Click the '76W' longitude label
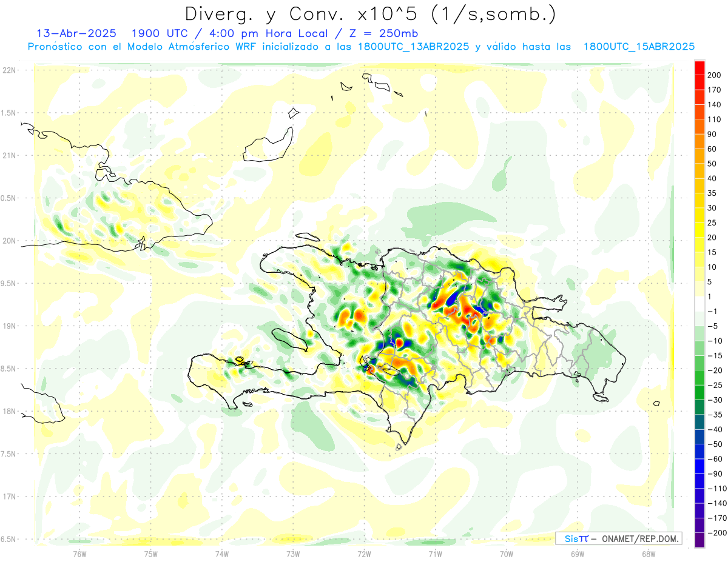Image resolution: width=728 pixels, height=562 pixels. [79, 553]
